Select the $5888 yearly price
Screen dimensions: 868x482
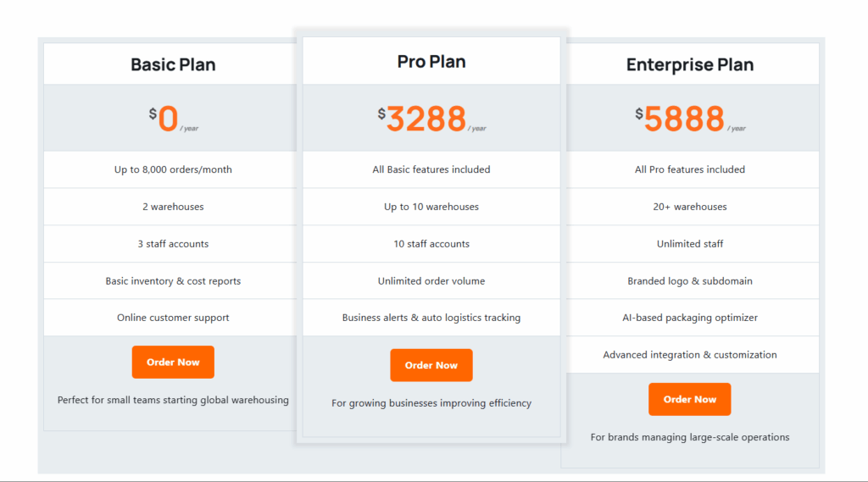click(x=684, y=119)
